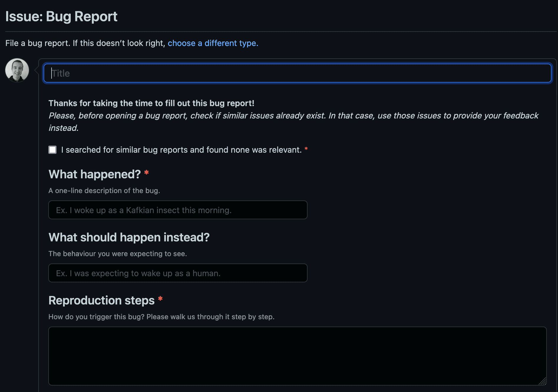Click the 'Issue: Bug Report' page heading
Image resolution: width=558 pixels, height=392 pixels.
(61, 17)
